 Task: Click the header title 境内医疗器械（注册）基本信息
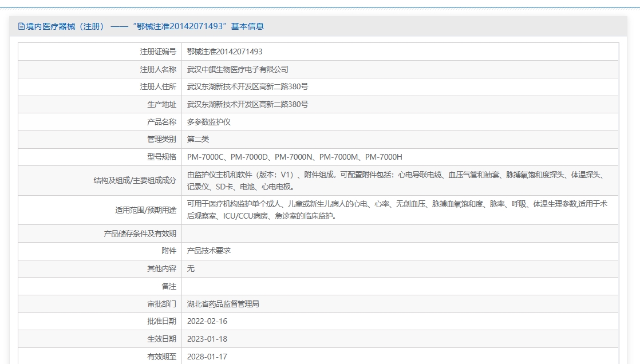[x=145, y=26]
